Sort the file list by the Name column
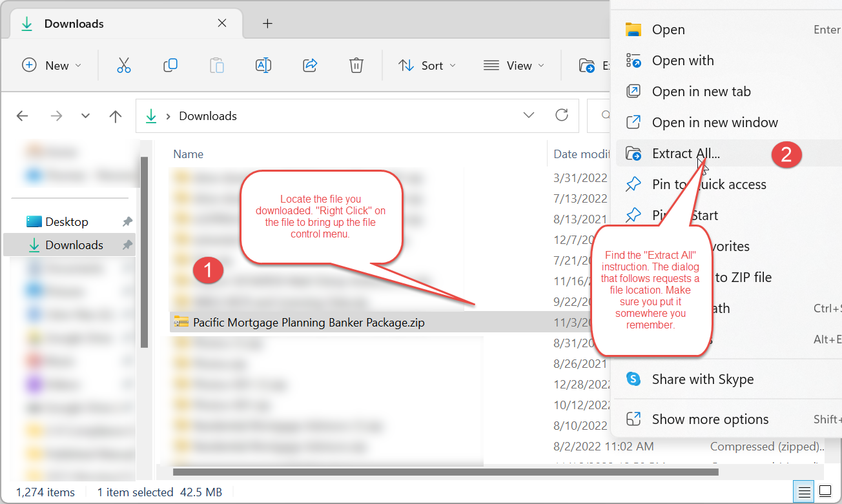The width and height of the screenshot is (842, 504). [x=189, y=154]
